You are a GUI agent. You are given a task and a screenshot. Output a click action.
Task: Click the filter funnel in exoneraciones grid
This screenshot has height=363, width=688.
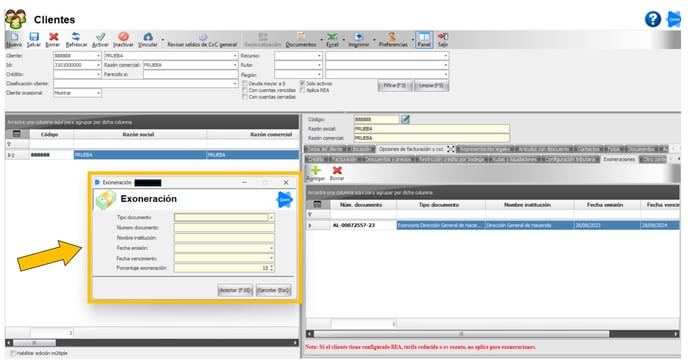click(x=309, y=215)
